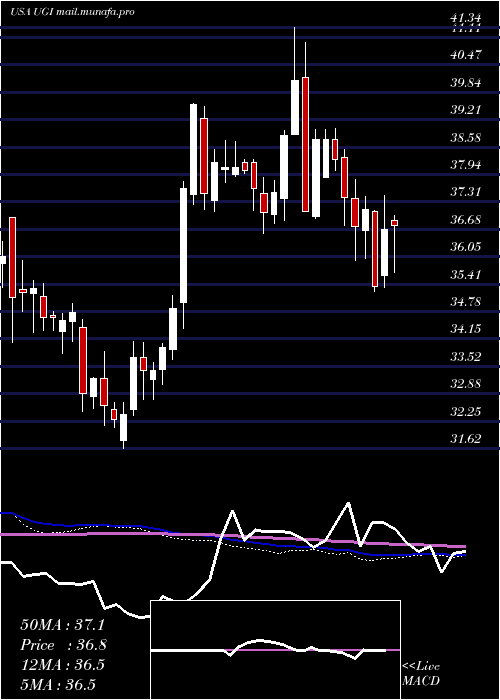Image resolution: width=500 pixels, height=700 pixels.
Task: Select the 34.15 price axis label
Action: 466,329
